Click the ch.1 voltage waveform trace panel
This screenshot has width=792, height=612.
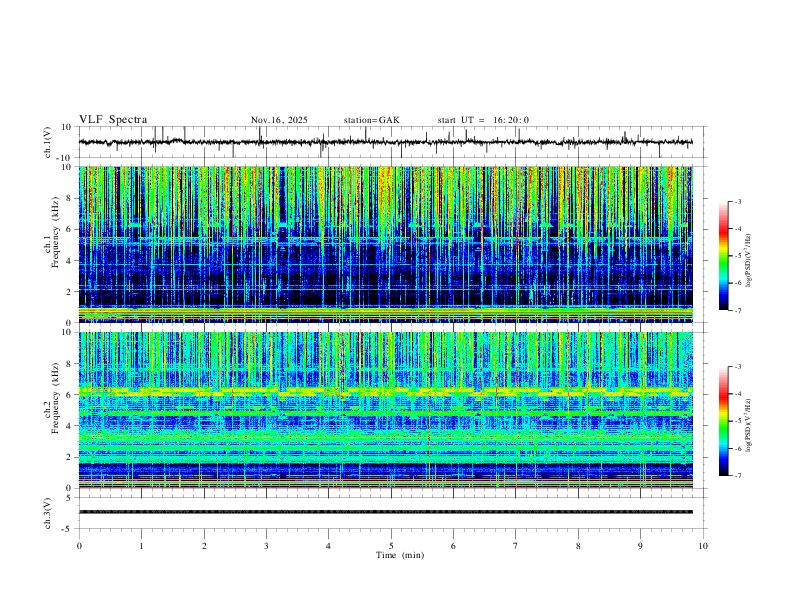[393, 142]
